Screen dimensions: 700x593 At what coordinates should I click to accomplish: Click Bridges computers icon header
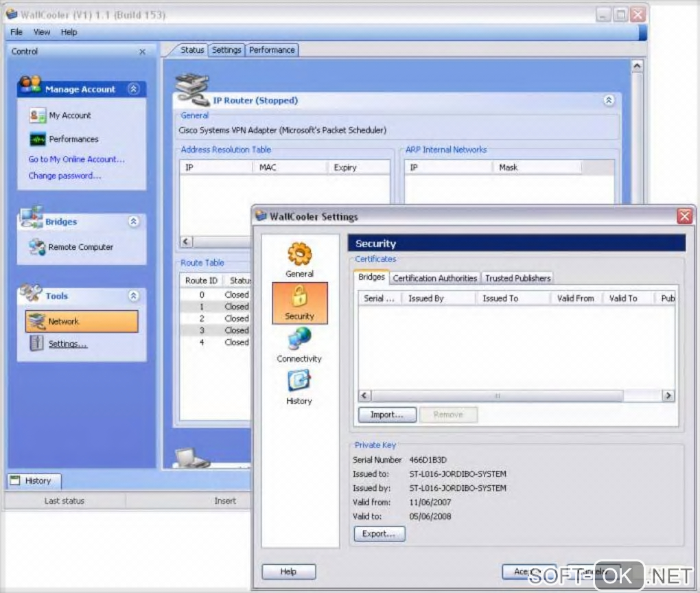click(x=32, y=218)
